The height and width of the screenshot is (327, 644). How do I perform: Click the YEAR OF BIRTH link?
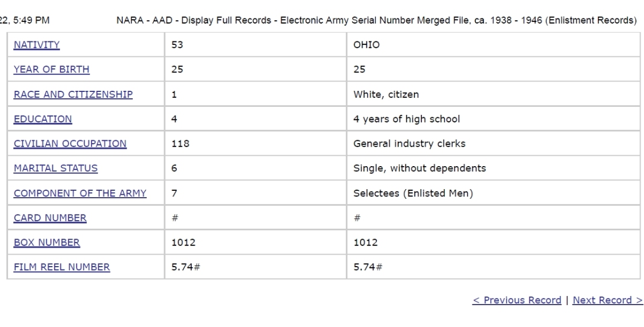click(51, 70)
